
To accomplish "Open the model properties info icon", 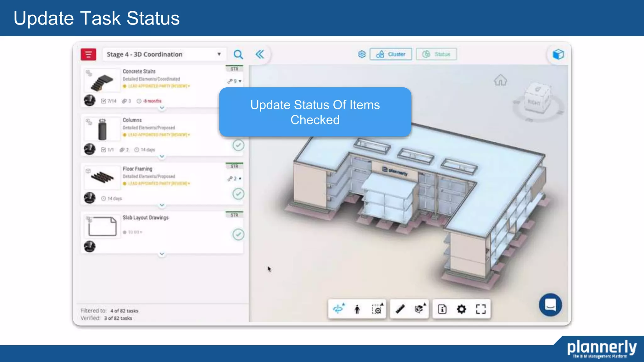I will pyautogui.click(x=442, y=309).
